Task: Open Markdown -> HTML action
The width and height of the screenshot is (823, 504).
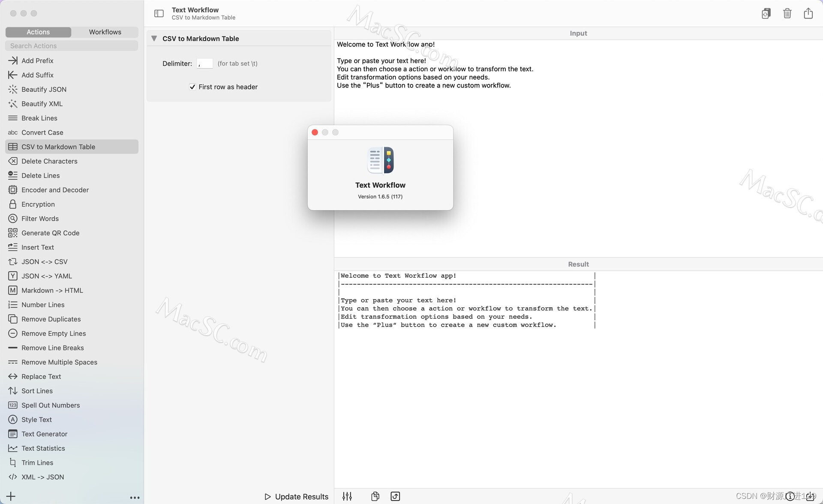Action: click(72, 290)
